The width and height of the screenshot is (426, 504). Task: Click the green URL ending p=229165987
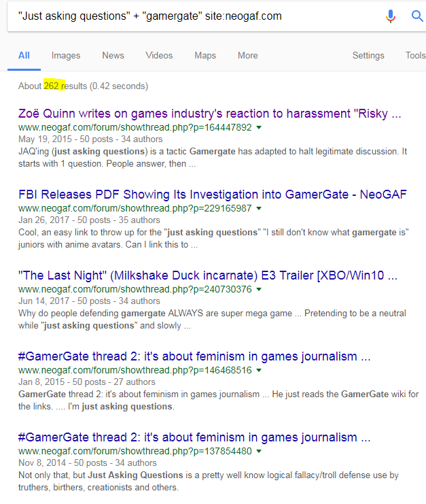click(x=135, y=209)
